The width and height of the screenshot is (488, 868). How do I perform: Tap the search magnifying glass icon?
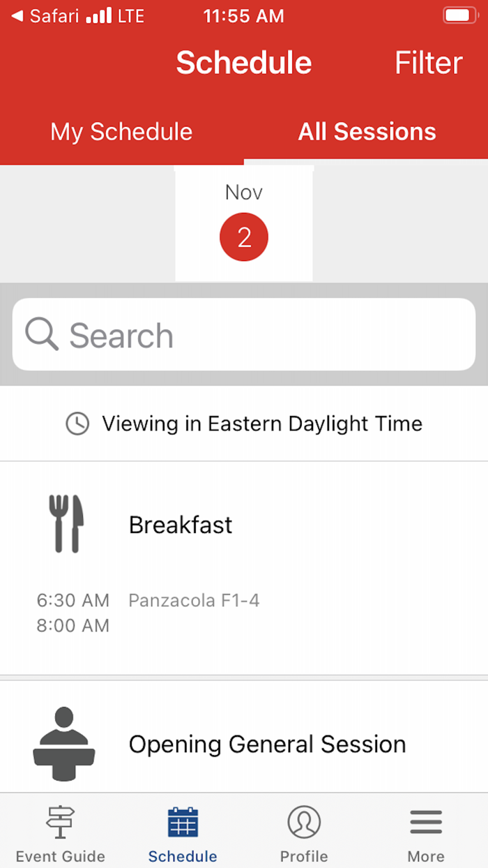(x=42, y=335)
